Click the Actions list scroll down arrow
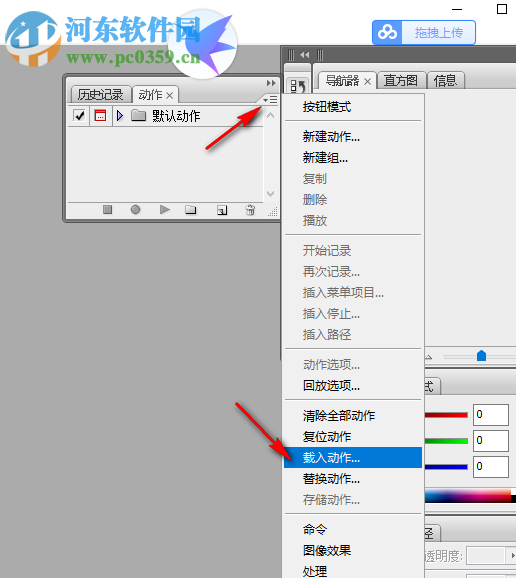Image resolution: width=516 pixels, height=578 pixels. (271, 194)
